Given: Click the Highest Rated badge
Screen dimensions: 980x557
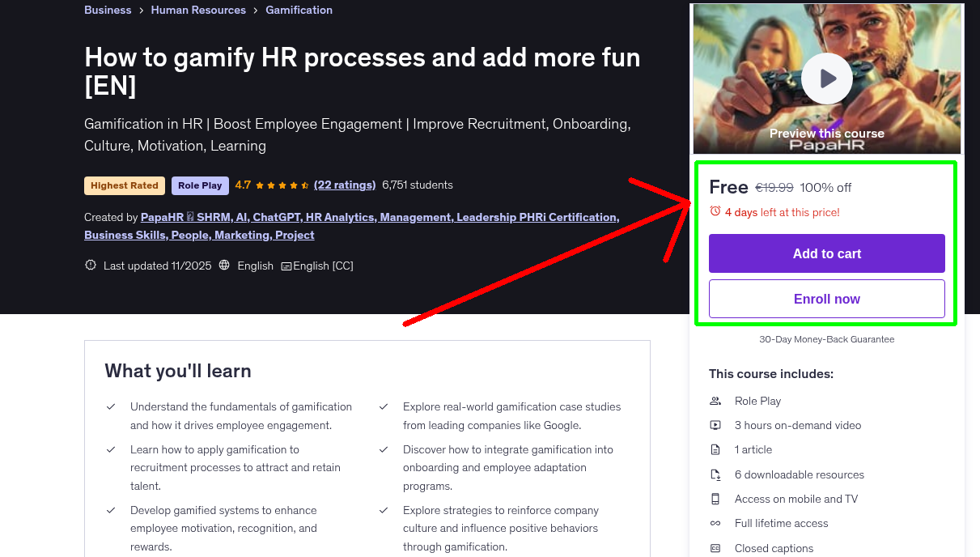Looking at the screenshot, I should click(x=124, y=185).
